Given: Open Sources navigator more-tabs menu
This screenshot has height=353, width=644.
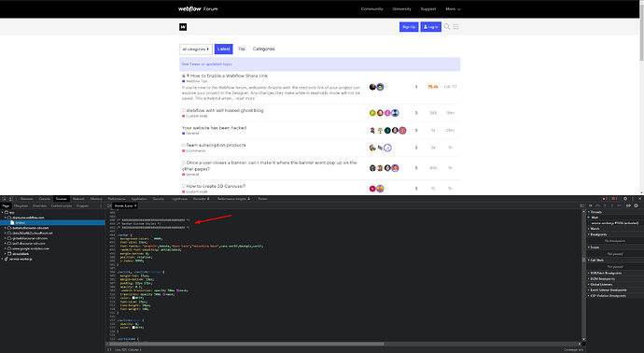Looking at the screenshot, I should point(101,205).
